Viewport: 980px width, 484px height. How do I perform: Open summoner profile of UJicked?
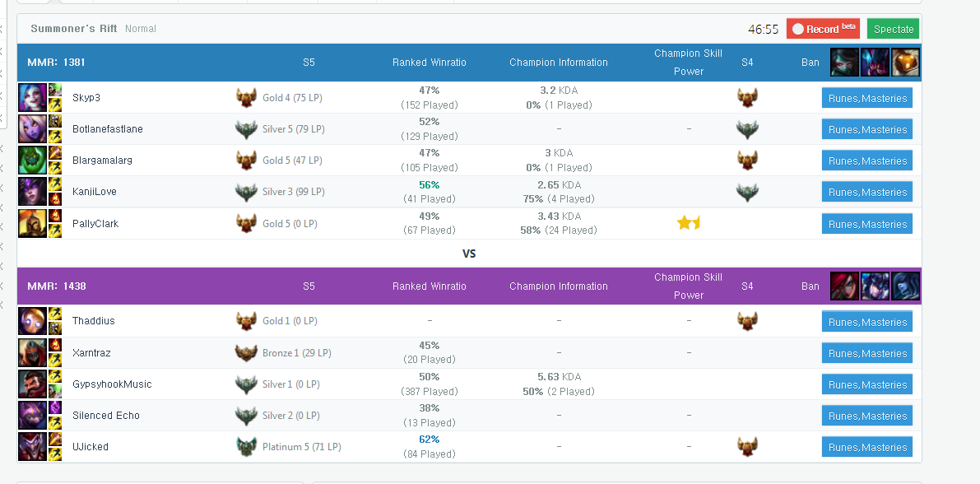[91, 446]
